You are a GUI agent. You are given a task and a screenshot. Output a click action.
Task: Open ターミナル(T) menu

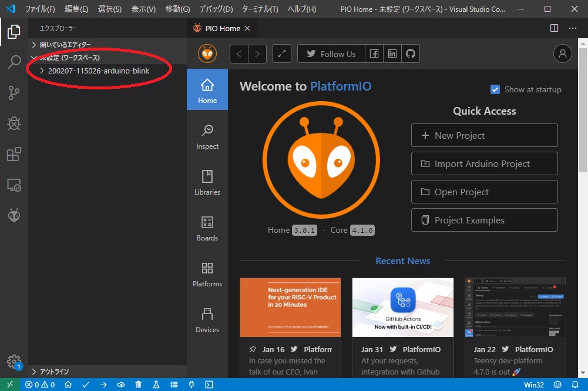260,9
